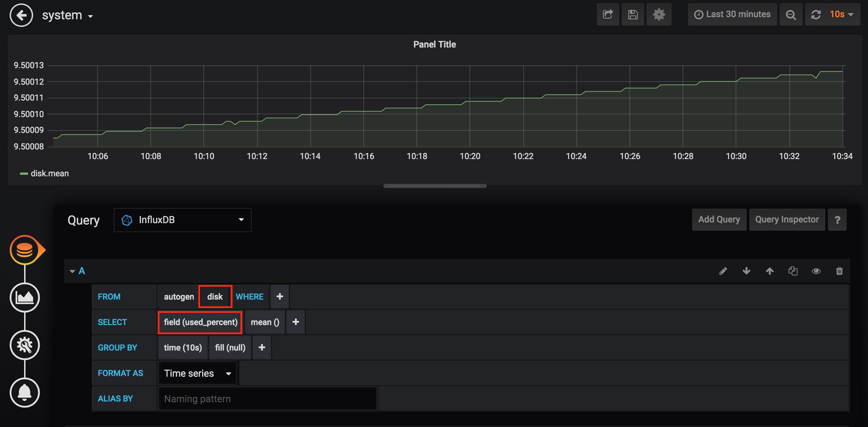The image size is (868, 427).
Task: Select the Queries database sidebar icon
Action: [x=25, y=250]
